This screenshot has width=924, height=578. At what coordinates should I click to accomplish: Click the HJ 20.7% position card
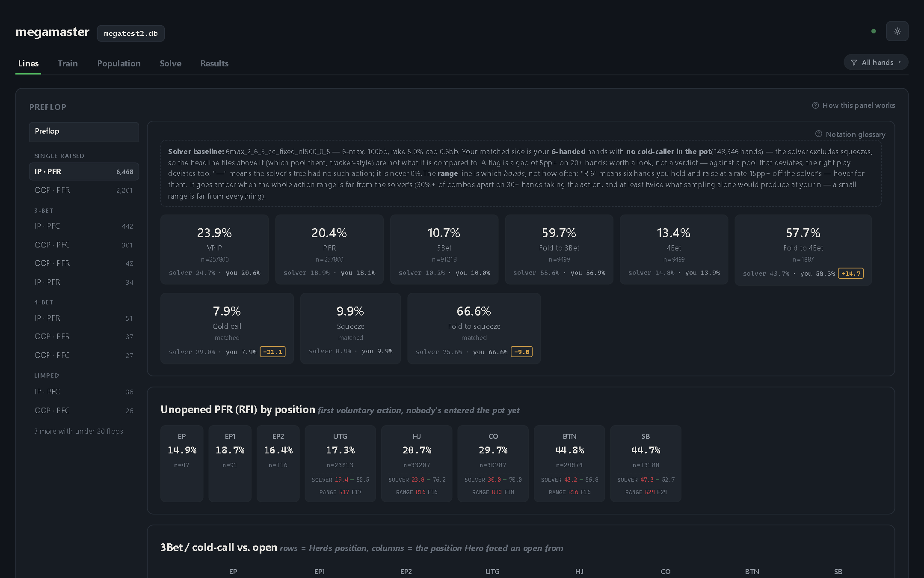coord(417,464)
